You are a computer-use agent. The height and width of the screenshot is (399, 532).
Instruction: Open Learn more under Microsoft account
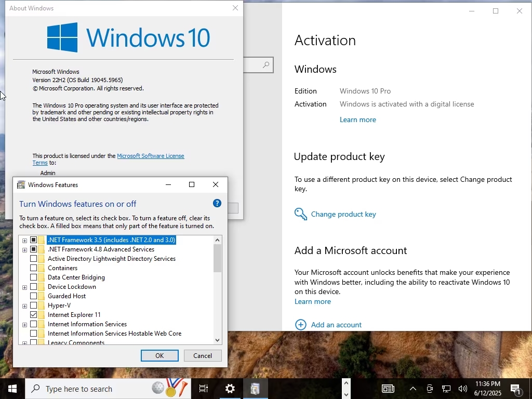click(312, 301)
